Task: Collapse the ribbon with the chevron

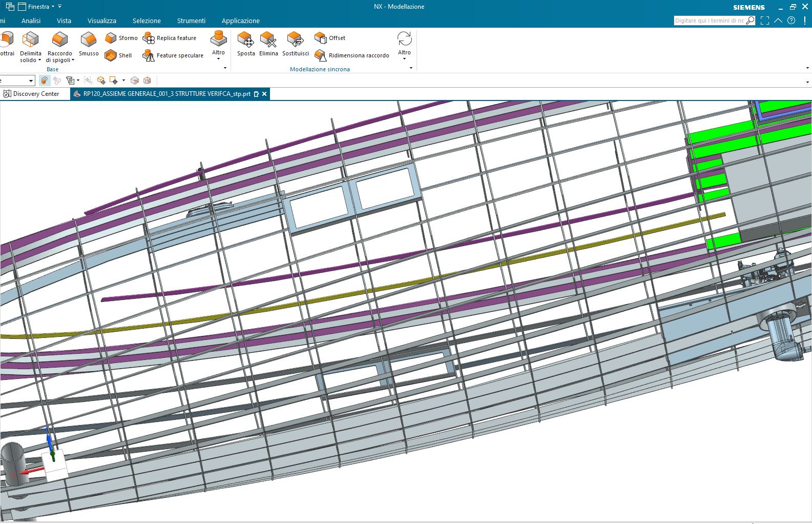Action: 778,21
